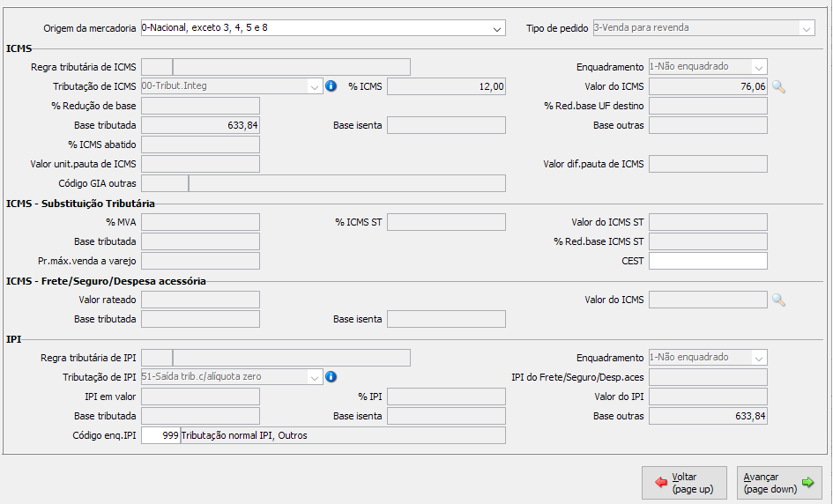Expand the Tipo de pedido dropdown
This screenshot has height=504, width=833.
tap(806, 28)
